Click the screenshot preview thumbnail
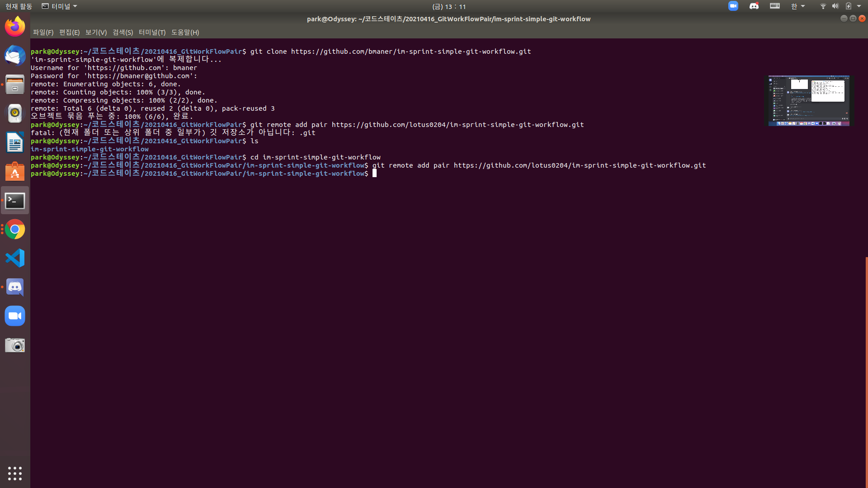 [x=809, y=101]
